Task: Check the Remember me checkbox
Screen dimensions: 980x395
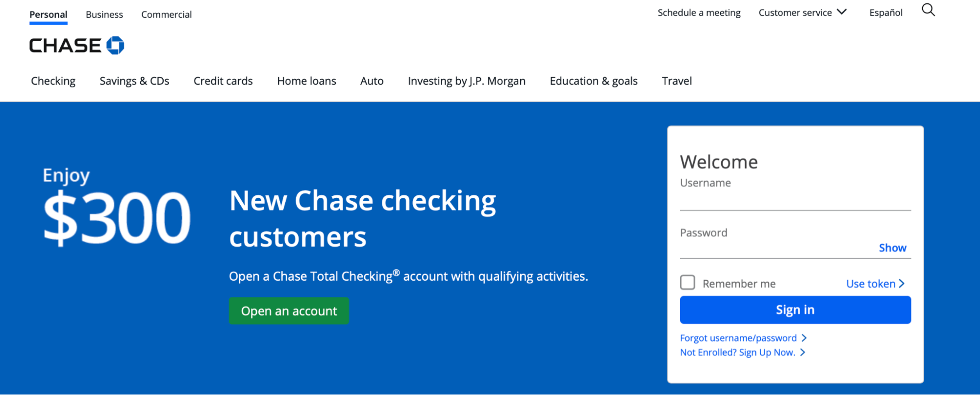Action: [x=687, y=283]
